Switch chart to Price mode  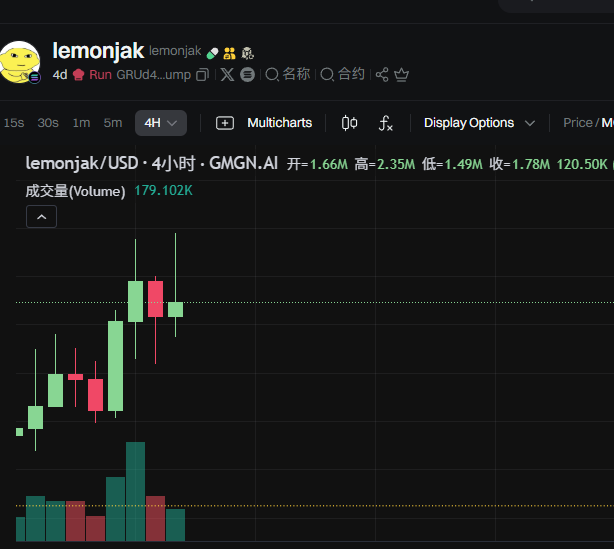coord(578,123)
